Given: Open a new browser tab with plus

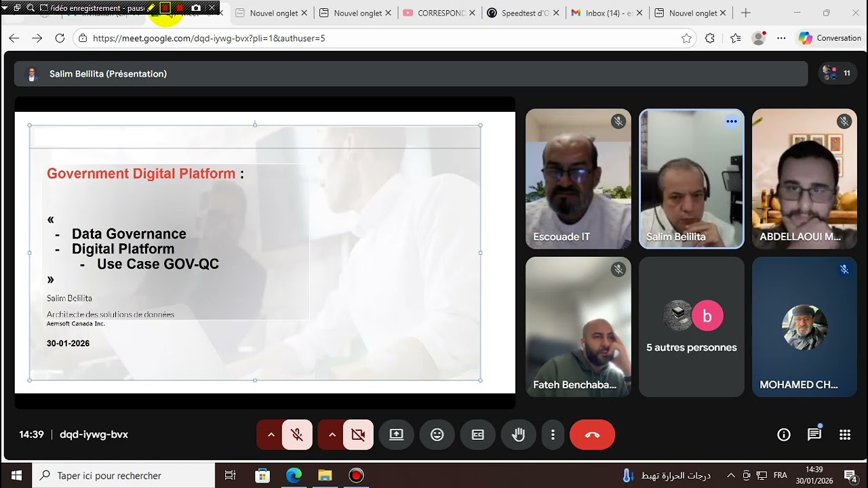Looking at the screenshot, I should (746, 13).
